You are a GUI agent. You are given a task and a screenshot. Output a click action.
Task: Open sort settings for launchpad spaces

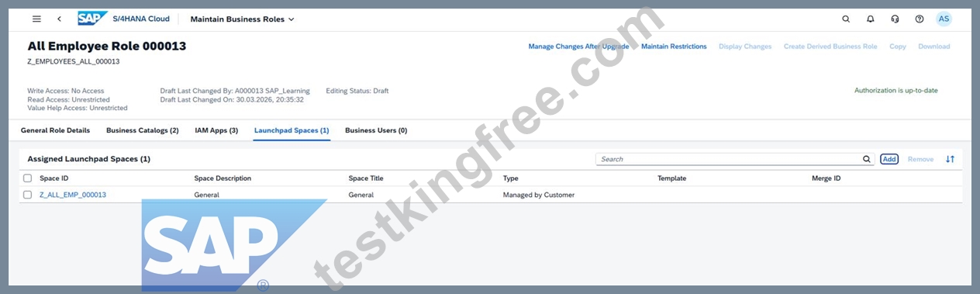(950, 159)
